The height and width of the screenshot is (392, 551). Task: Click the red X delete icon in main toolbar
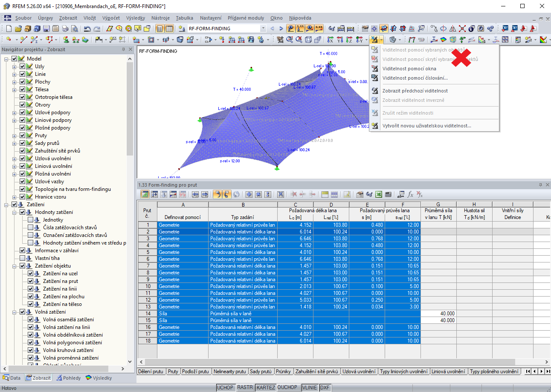click(462, 29)
